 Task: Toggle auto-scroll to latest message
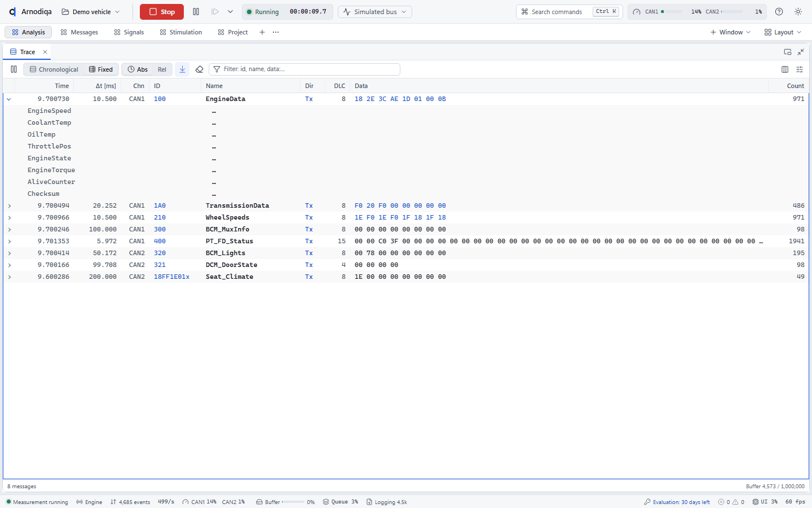tap(182, 69)
